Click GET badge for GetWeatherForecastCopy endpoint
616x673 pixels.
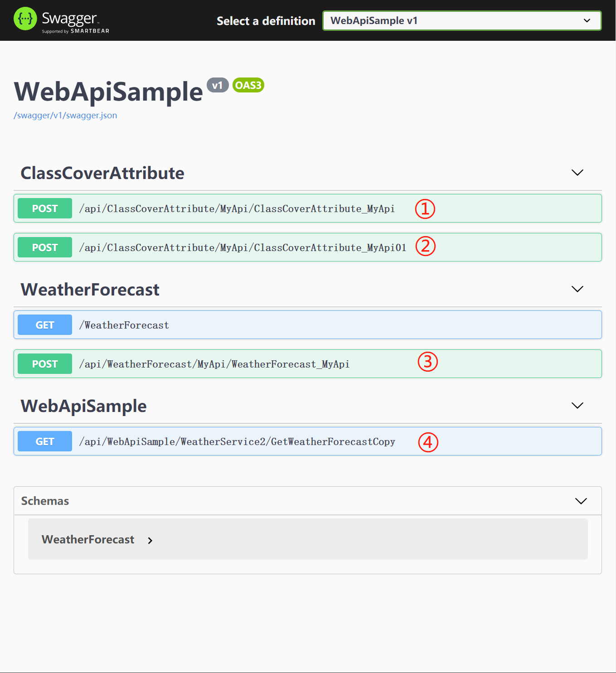pos(45,441)
